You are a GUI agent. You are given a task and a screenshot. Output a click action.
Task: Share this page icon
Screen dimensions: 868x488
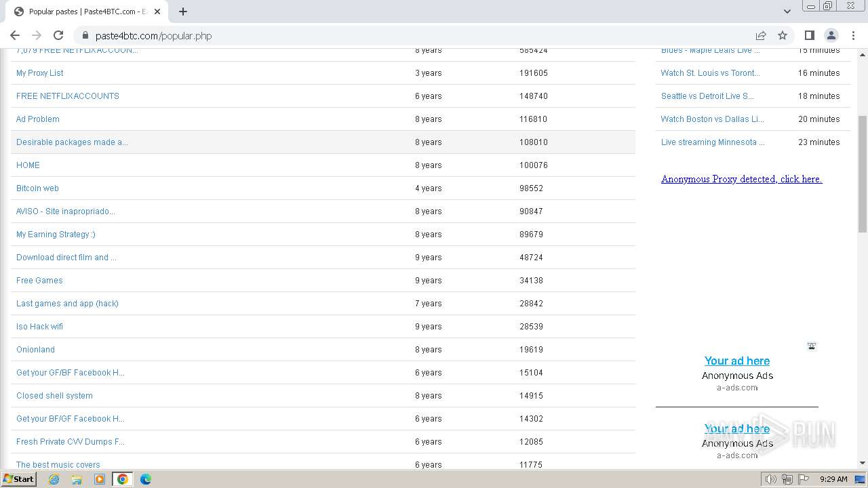point(761,35)
